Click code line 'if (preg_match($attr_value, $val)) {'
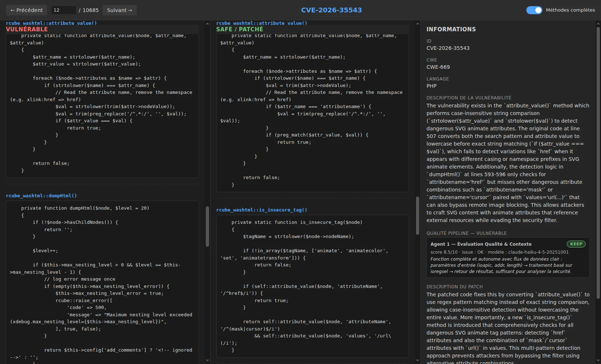Screen dimensions: 601x364 [x=317, y=135]
